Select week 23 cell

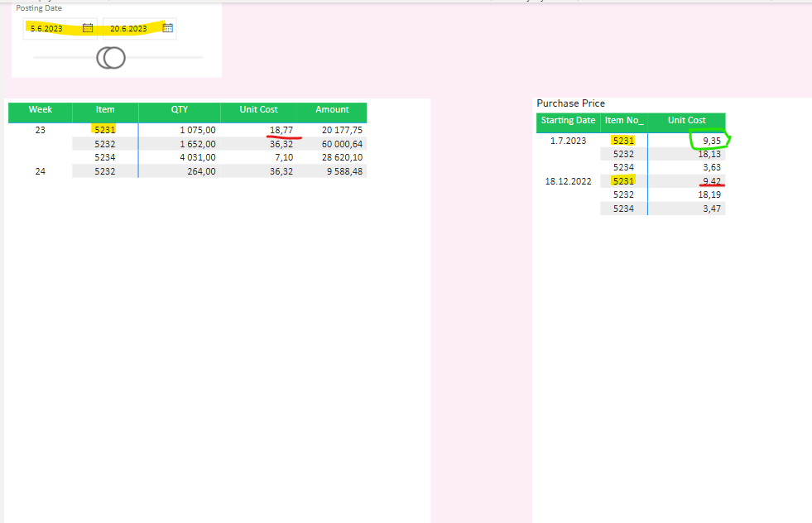[x=41, y=130]
